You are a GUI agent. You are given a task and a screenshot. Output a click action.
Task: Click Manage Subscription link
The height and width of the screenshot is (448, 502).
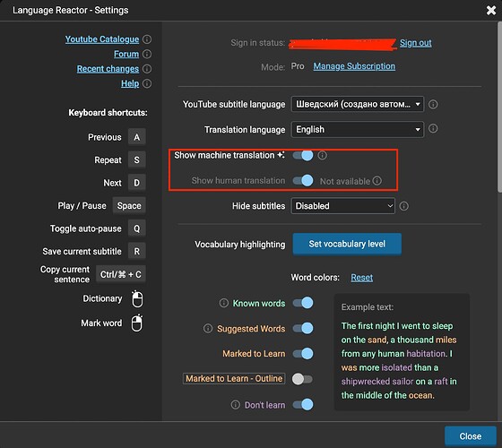click(x=354, y=66)
